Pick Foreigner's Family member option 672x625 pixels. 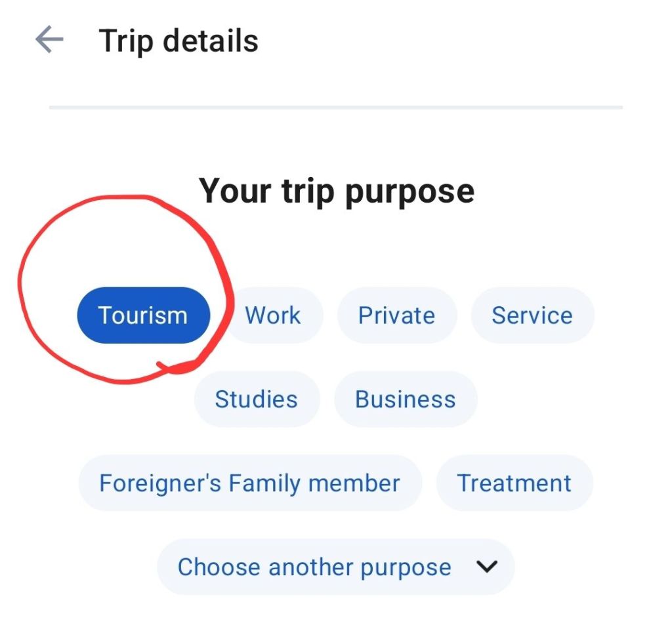coord(250,483)
